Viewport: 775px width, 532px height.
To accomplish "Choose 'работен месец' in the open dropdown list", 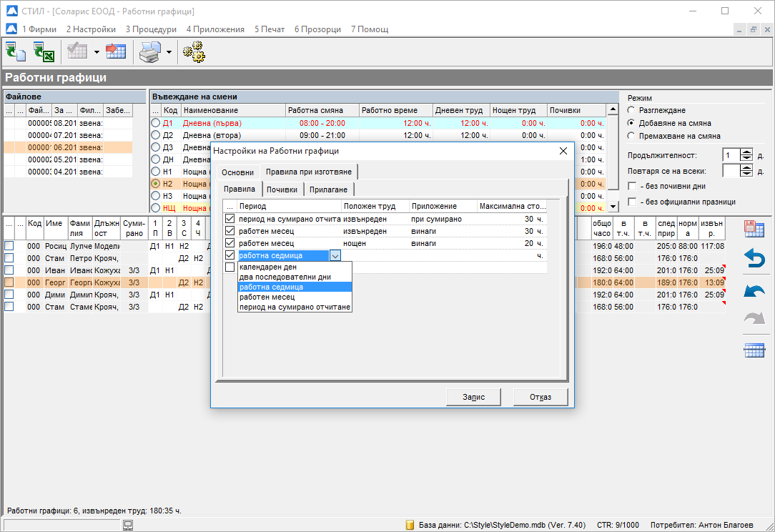I will click(x=295, y=297).
